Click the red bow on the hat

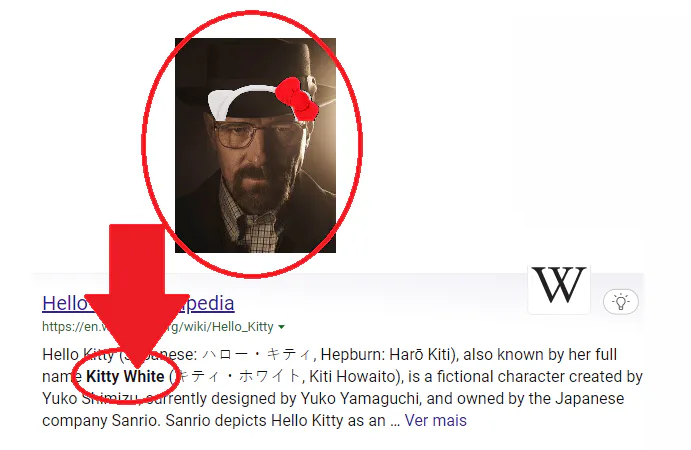click(297, 100)
